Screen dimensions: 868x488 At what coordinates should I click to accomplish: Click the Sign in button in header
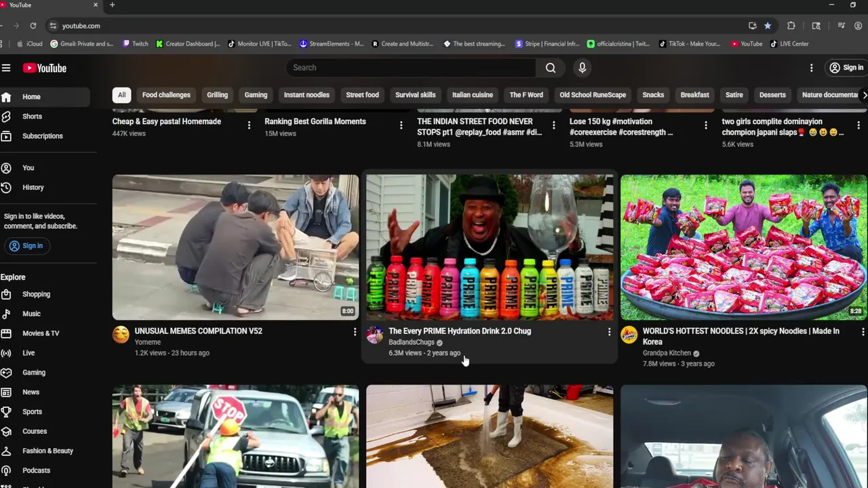click(846, 68)
